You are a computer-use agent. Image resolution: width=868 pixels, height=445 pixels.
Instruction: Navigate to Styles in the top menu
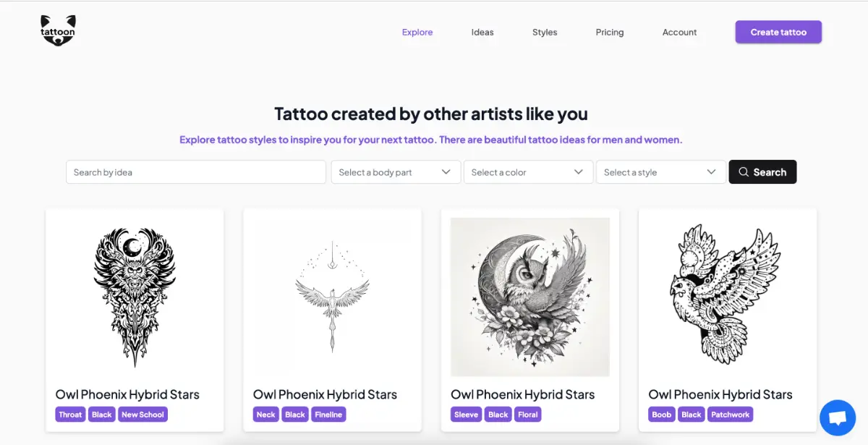545,32
